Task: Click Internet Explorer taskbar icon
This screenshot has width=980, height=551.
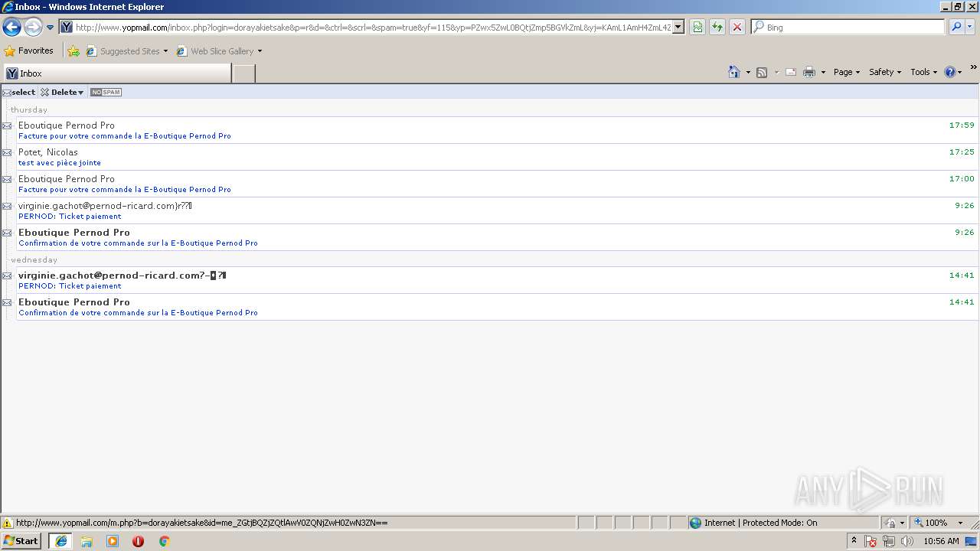Action: pos(60,541)
